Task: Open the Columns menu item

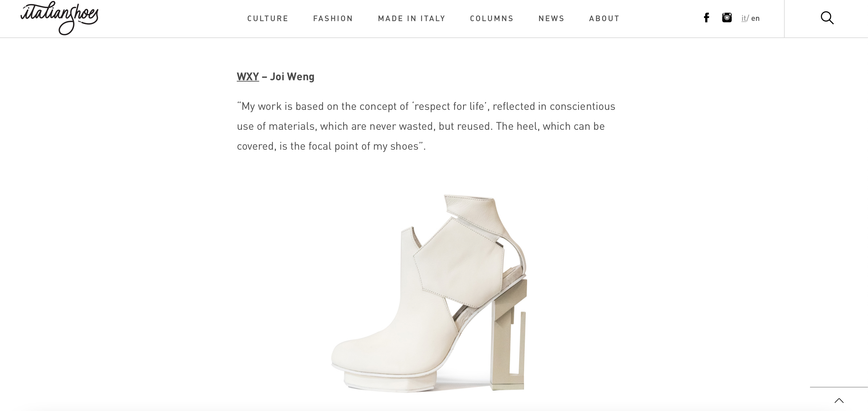Action: [x=492, y=18]
